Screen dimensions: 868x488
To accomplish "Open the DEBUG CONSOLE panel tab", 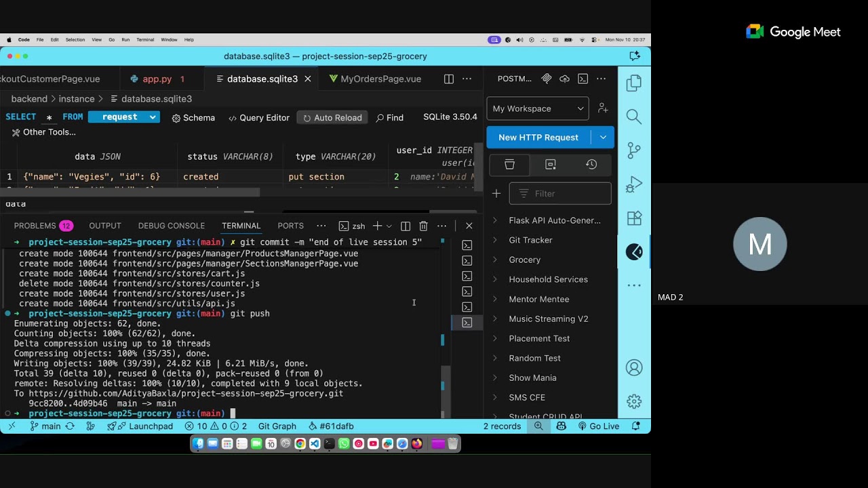I will pyautogui.click(x=171, y=226).
